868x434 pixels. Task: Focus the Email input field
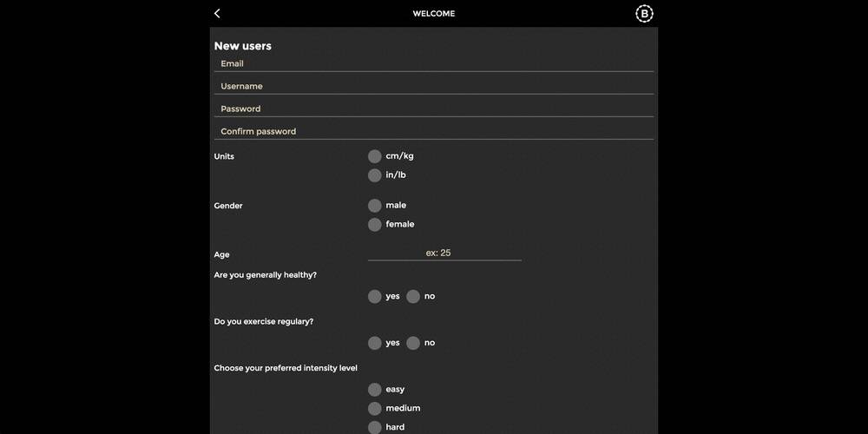pos(433,63)
